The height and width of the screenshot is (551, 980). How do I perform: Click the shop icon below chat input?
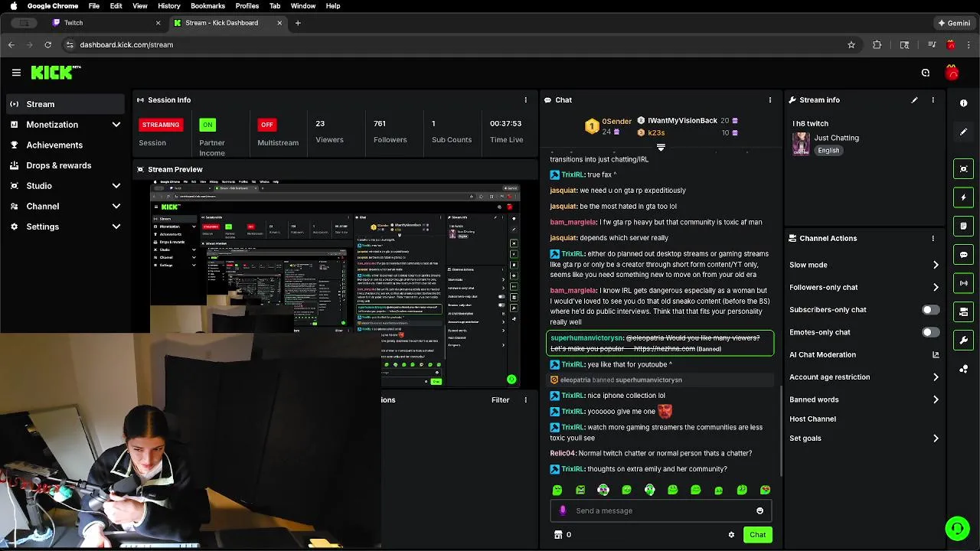558,535
